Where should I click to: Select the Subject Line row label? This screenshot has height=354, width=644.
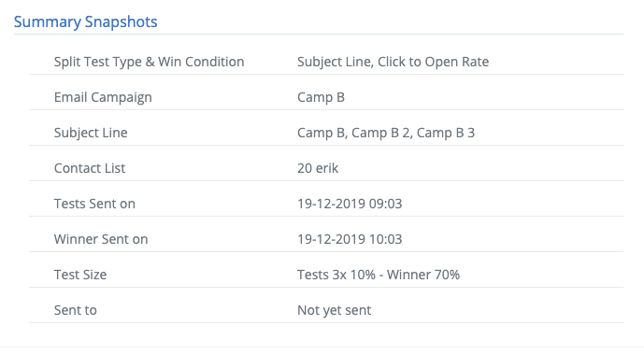tap(91, 133)
